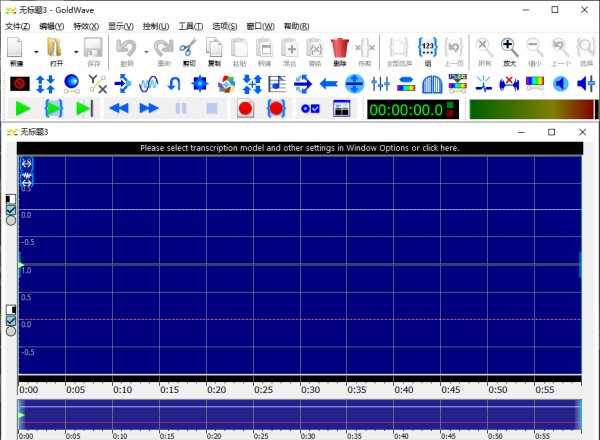Select the upper channel round radio button
600x440 pixels.
tap(11, 220)
